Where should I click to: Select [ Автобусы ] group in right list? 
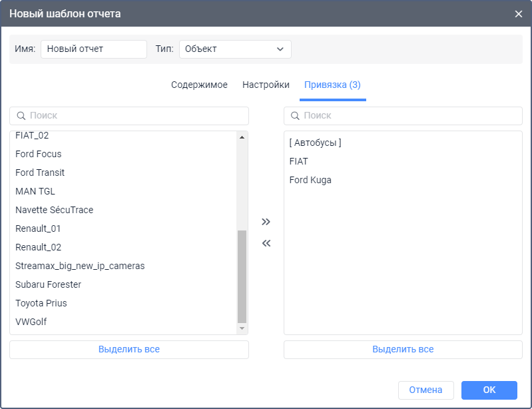click(316, 143)
